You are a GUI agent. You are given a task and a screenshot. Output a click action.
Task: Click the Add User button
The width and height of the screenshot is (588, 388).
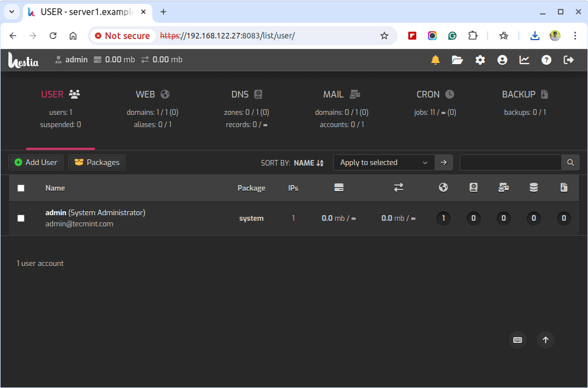[x=35, y=162]
